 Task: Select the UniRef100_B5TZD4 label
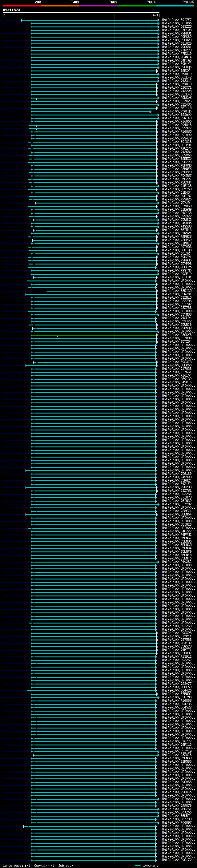pos(177,342)
